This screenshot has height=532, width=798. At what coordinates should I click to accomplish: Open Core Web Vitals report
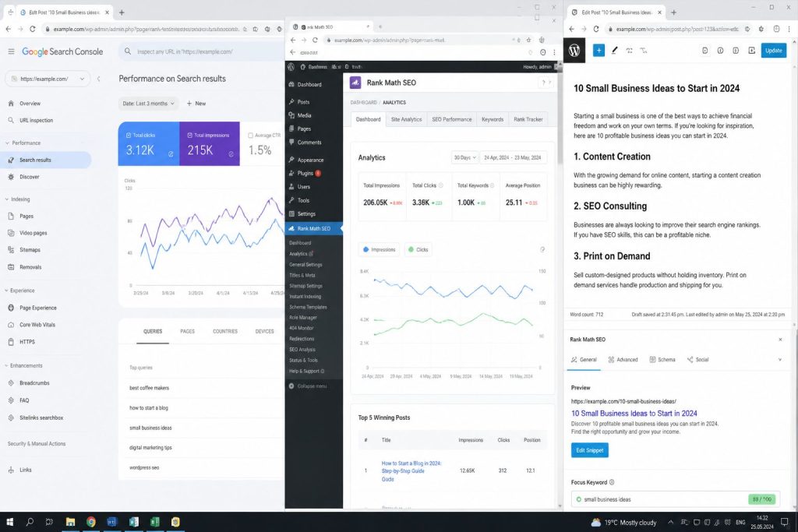click(x=37, y=325)
